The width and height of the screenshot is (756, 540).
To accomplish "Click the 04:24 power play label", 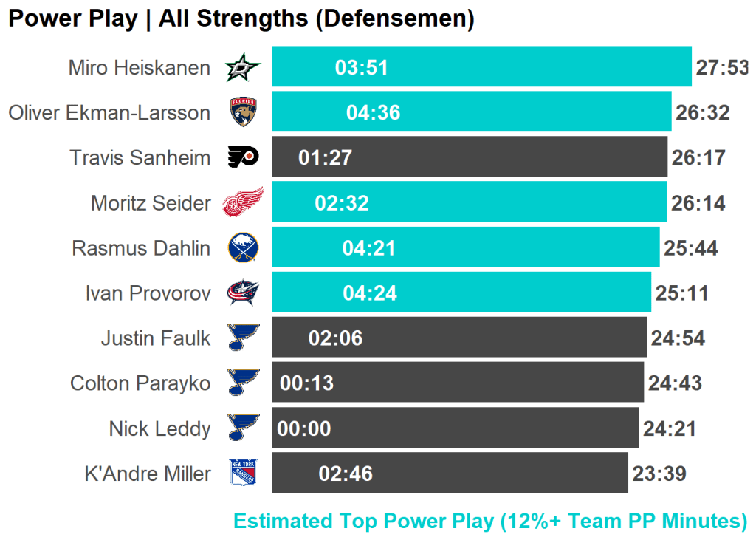I will click(x=370, y=293).
